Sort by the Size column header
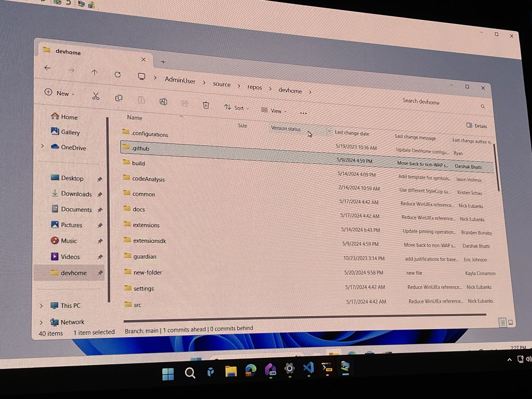Screen dimensions: 532x399 243,125
